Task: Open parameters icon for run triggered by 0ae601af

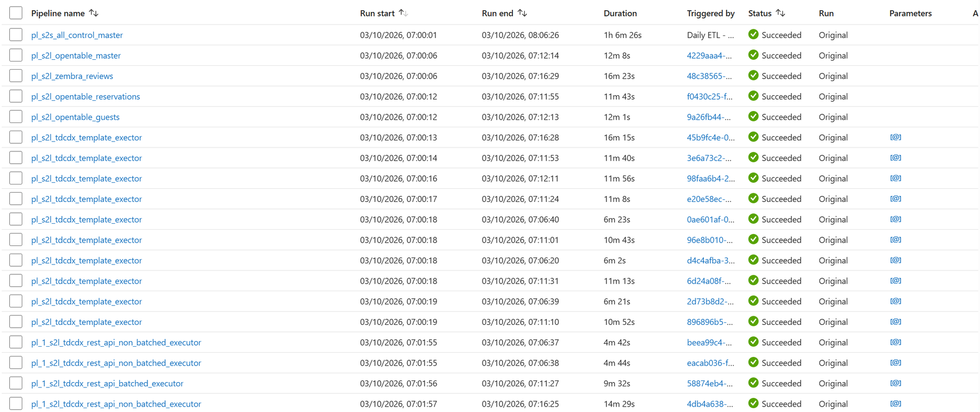Action: [896, 219]
